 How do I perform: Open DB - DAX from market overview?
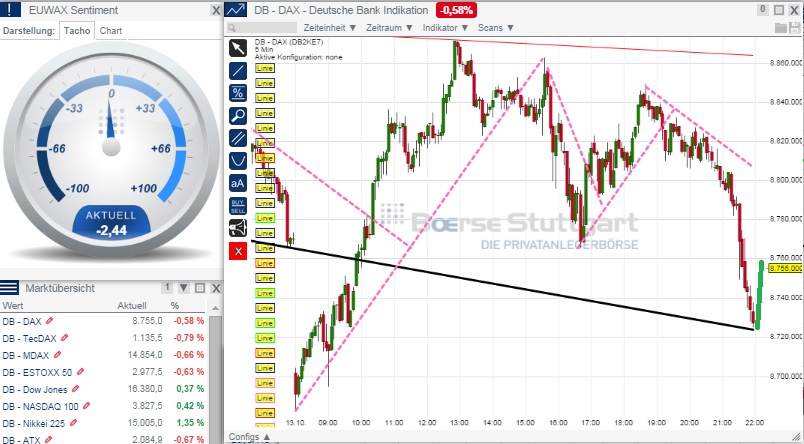coord(22,321)
